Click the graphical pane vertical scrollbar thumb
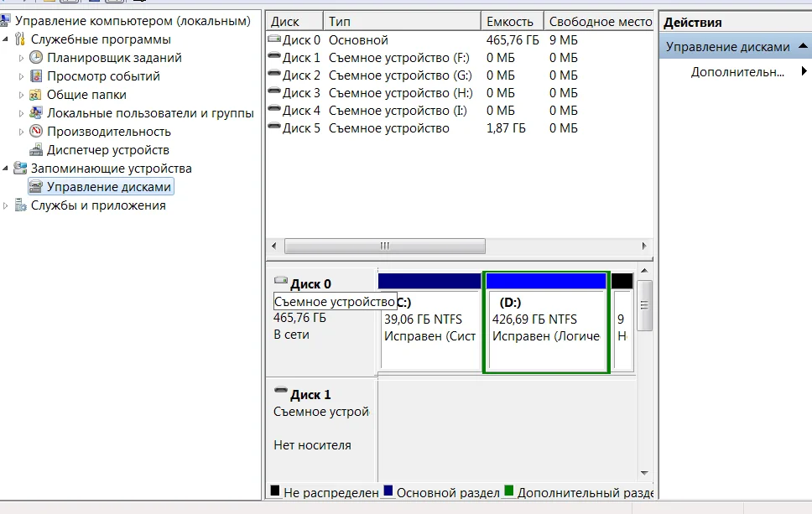The width and height of the screenshot is (812, 514). [644, 305]
